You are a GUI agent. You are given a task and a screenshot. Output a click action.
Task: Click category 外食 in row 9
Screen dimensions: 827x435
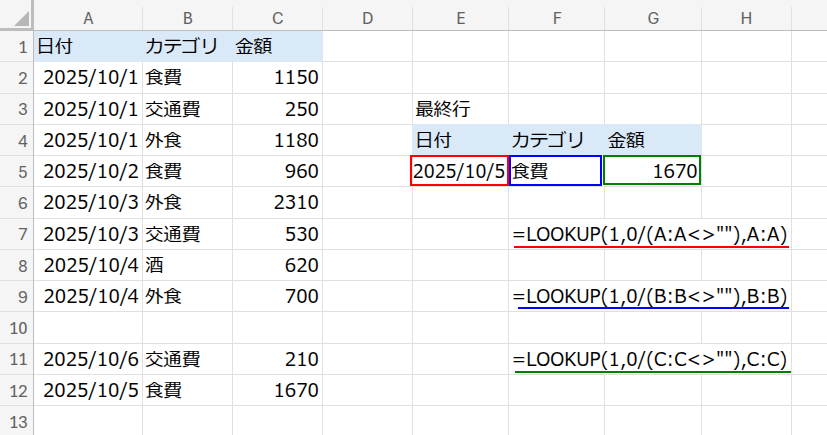point(187,296)
